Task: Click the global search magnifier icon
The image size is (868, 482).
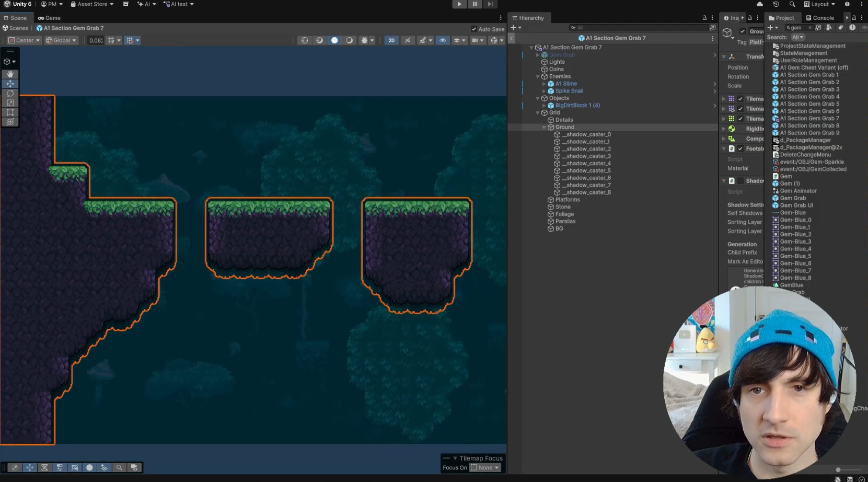Action: click(x=792, y=4)
